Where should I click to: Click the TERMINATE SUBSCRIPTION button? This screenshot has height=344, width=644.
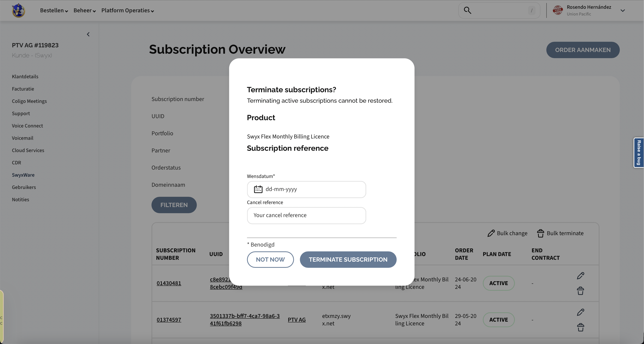coord(348,260)
